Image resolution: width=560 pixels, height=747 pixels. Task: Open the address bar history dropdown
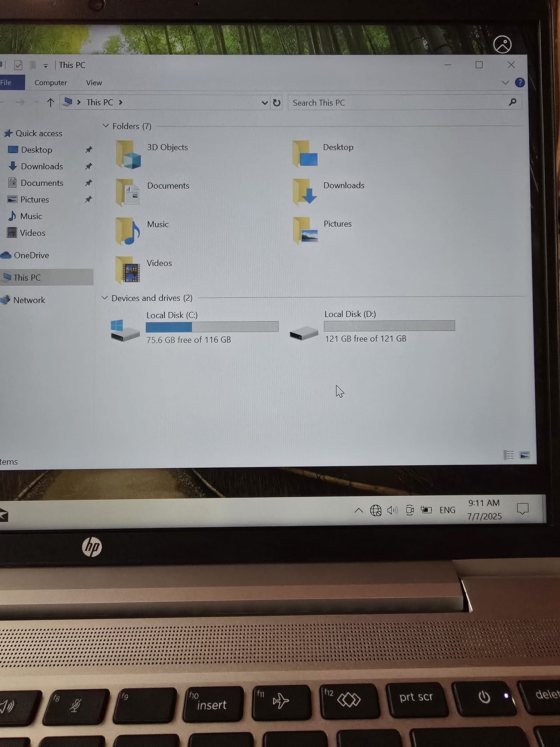click(x=265, y=103)
